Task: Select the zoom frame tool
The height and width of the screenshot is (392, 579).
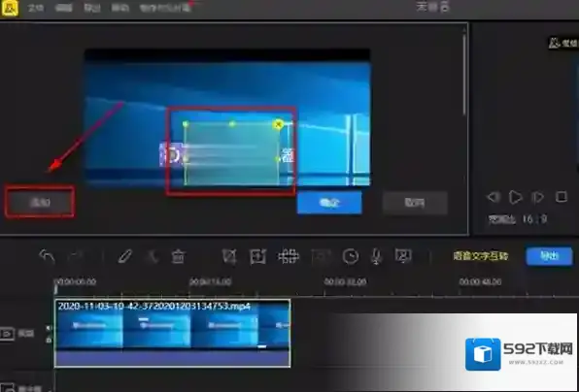Action: 257,256
